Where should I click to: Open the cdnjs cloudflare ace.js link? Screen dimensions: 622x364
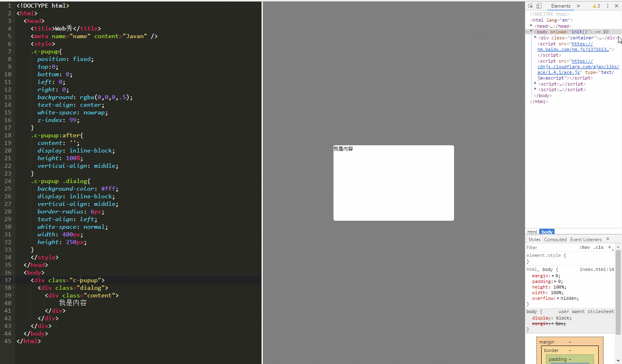[x=579, y=67]
